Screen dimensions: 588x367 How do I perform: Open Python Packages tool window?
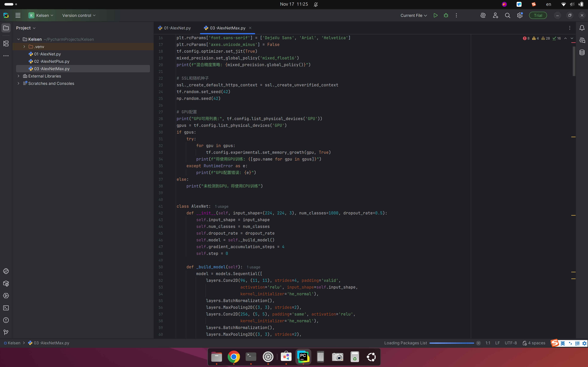[6, 283]
